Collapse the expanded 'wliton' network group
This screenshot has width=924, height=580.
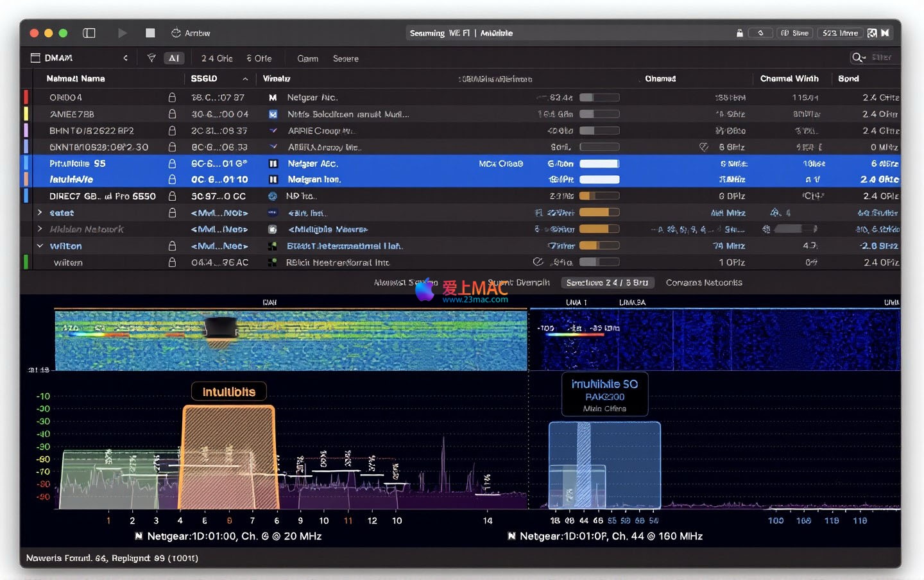click(40, 246)
